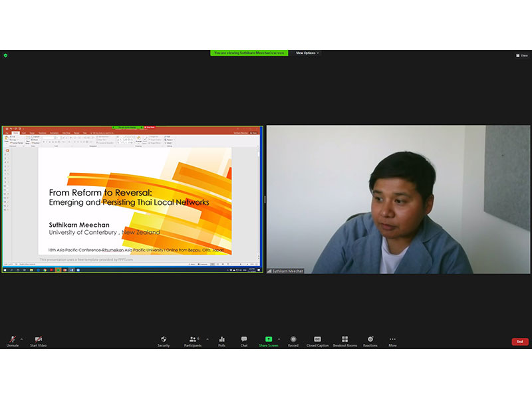Click the red End button
This screenshot has height=399, width=532.
520,341
